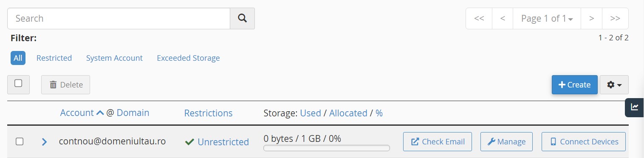The width and height of the screenshot is (644, 158).
Task: Select the Exceeded Storage filter
Action: tap(188, 58)
